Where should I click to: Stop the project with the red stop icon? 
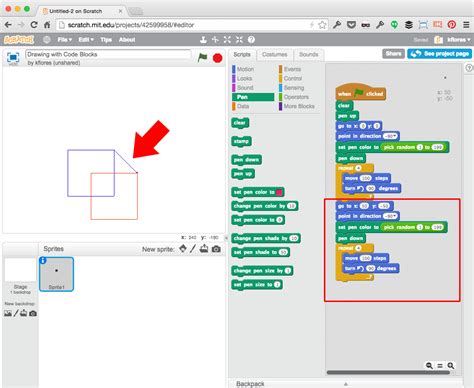tap(218, 58)
